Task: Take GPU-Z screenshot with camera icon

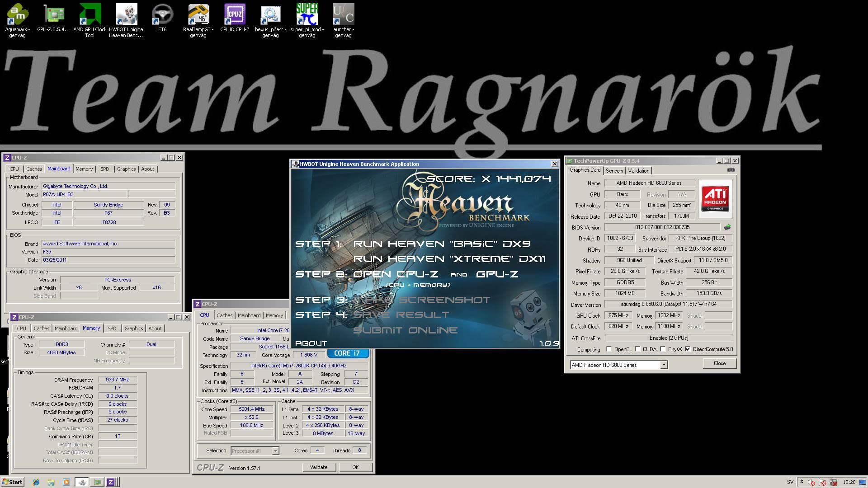Action: (x=731, y=170)
